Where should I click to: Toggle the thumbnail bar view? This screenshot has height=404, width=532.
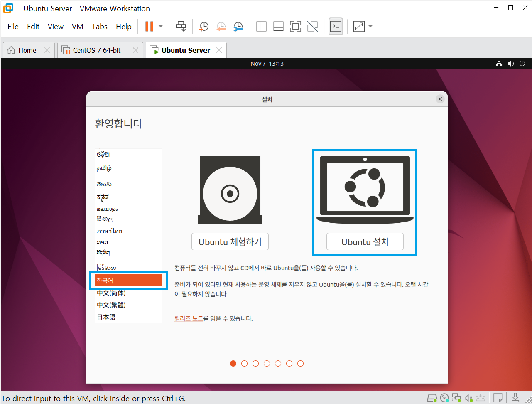click(x=278, y=27)
